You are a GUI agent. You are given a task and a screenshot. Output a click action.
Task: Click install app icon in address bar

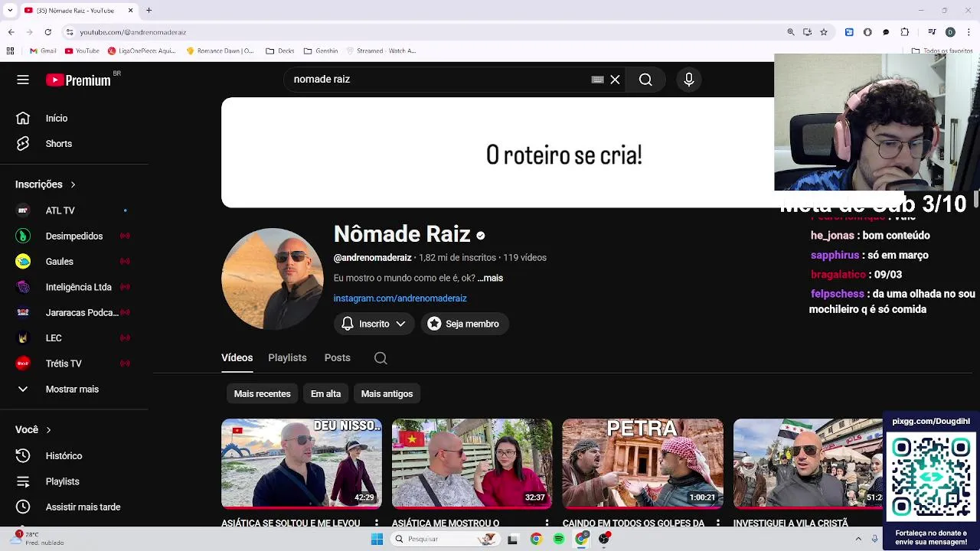point(807,32)
